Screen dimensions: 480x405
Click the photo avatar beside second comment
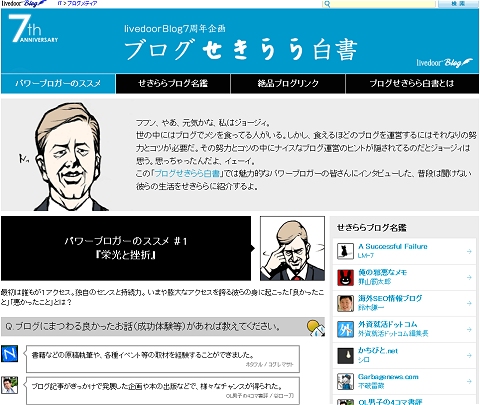click(x=9, y=385)
